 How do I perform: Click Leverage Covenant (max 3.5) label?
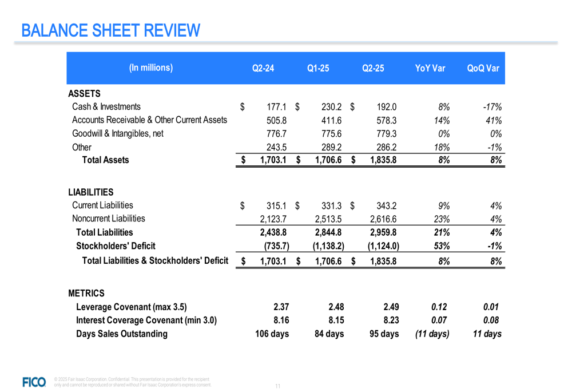point(132,307)
